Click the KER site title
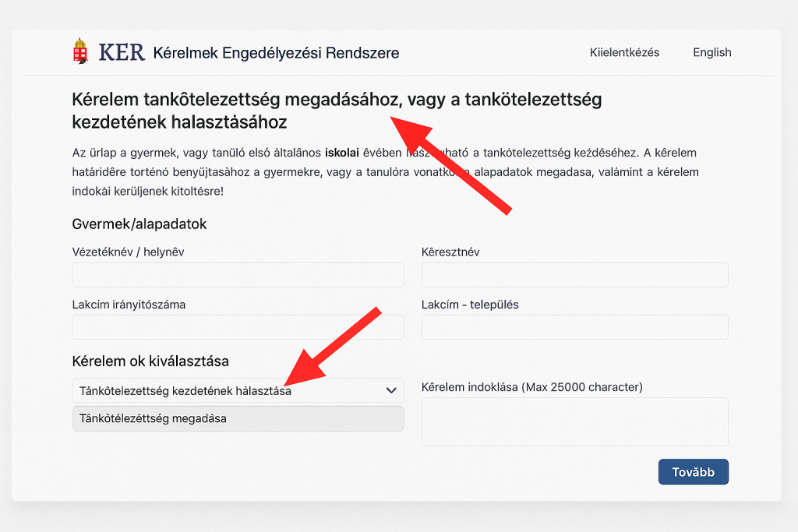Image resolution: width=798 pixels, height=532 pixels. [122, 52]
